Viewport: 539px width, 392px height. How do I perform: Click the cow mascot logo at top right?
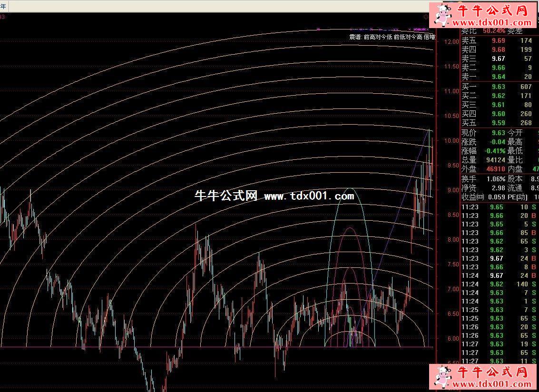(443, 15)
